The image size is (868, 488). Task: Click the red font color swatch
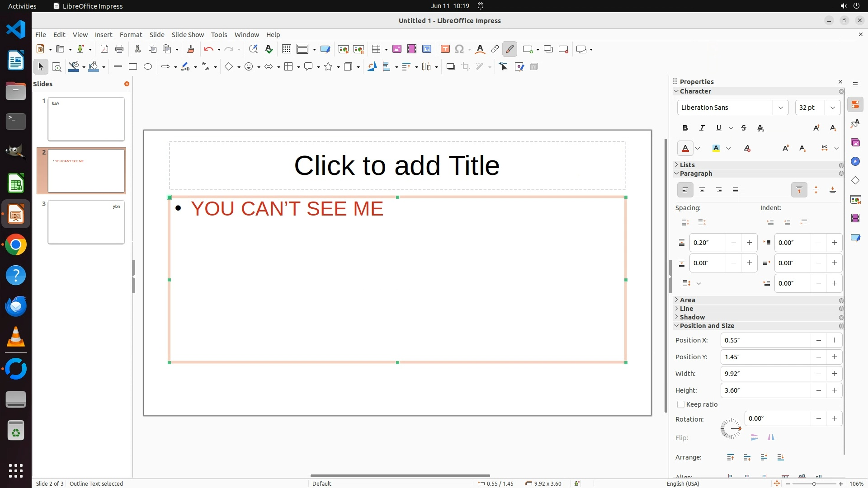pyautogui.click(x=685, y=149)
